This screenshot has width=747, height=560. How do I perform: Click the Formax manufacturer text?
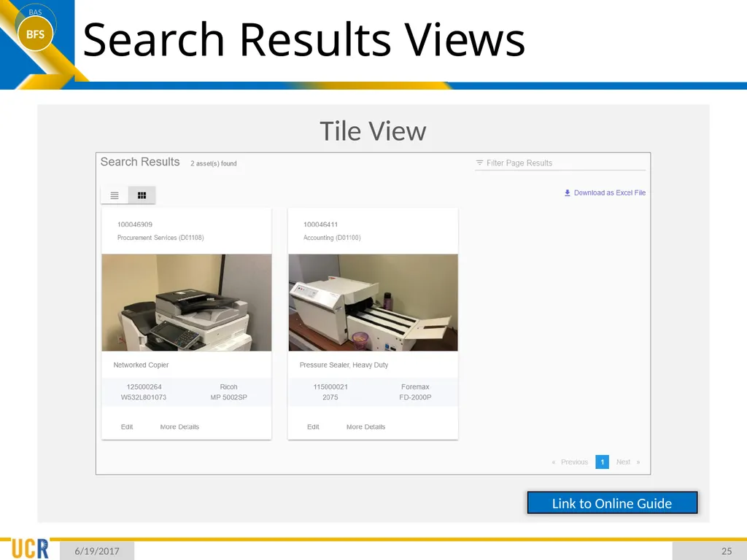415,386
